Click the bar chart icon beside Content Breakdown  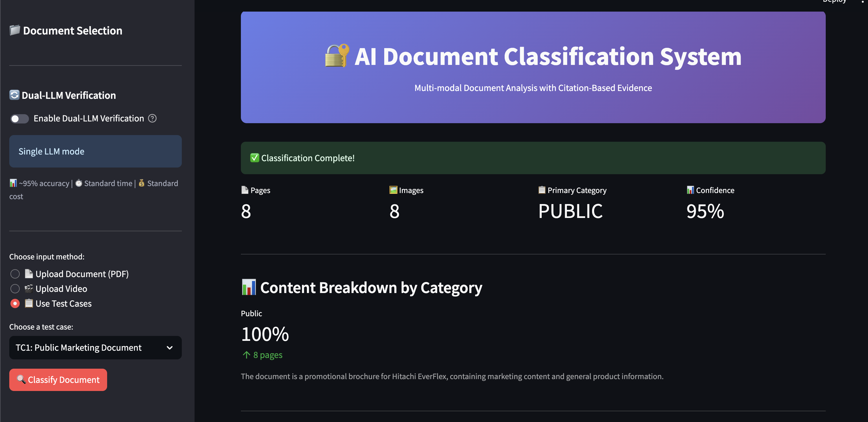point(249,288)
